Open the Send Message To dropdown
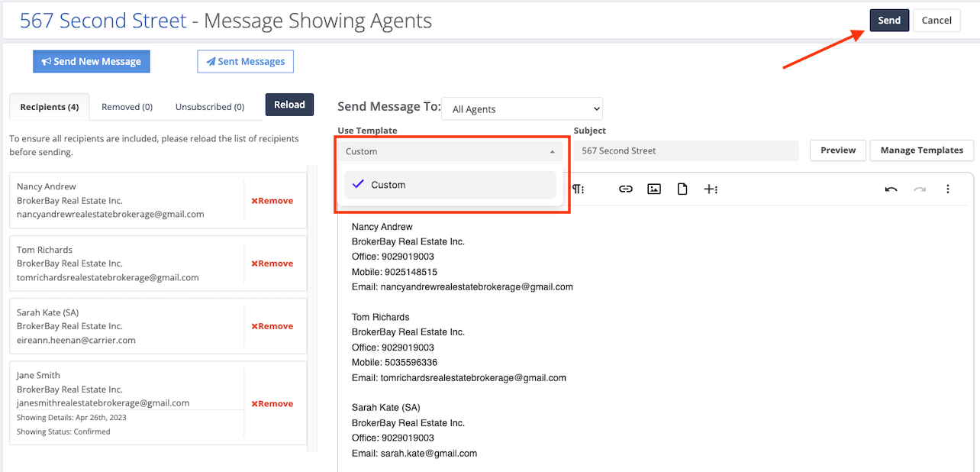The image size is (980, 472). coord(522,109)
